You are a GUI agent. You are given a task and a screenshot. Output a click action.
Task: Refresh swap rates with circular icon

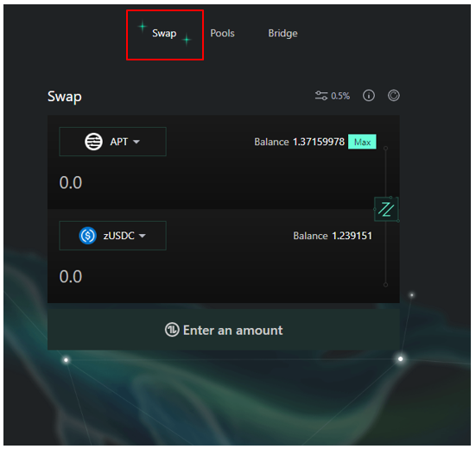click(393, 96)
